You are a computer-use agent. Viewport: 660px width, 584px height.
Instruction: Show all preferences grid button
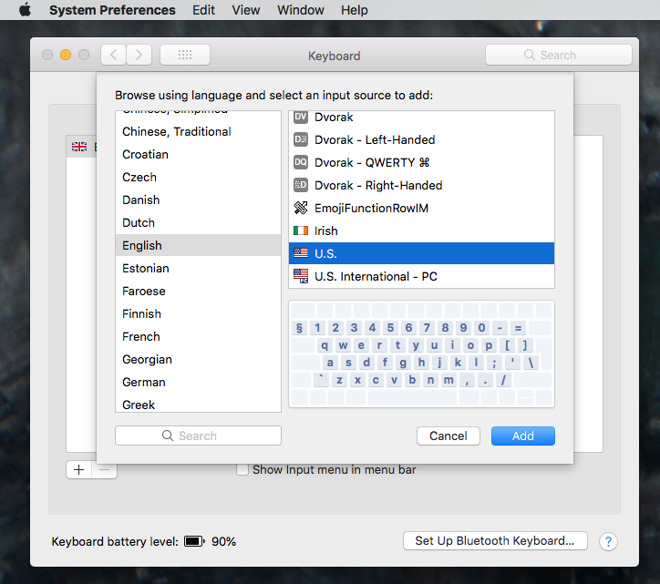point(185,55)
